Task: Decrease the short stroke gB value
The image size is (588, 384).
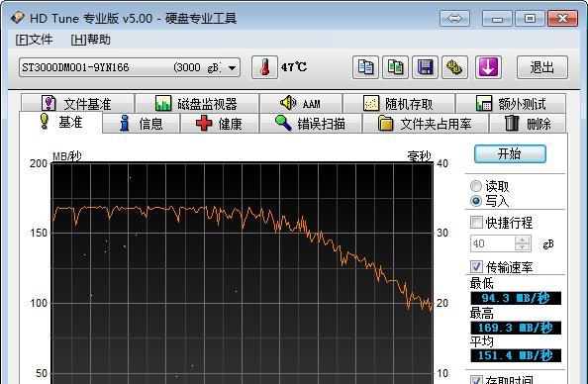Action: click(x=523, y=247)
